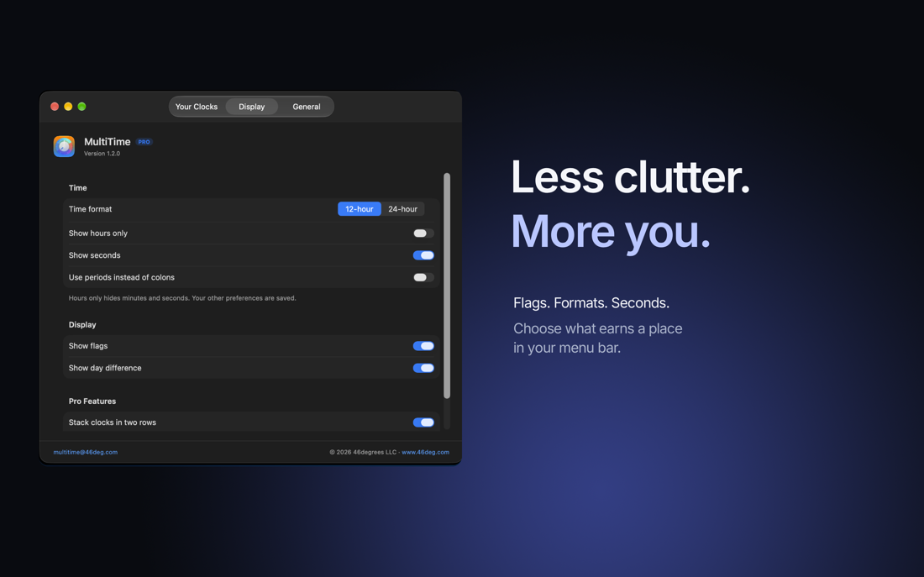Minimize the MultiTime window with yellow button
The height and width of the screenshot is (577, 924).
[x=68, y=107]
